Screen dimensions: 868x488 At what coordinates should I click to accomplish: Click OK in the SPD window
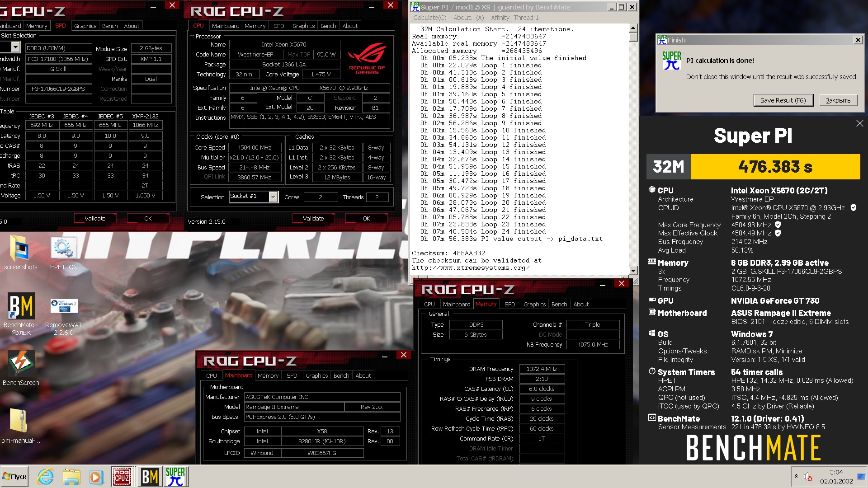(148, 218)
